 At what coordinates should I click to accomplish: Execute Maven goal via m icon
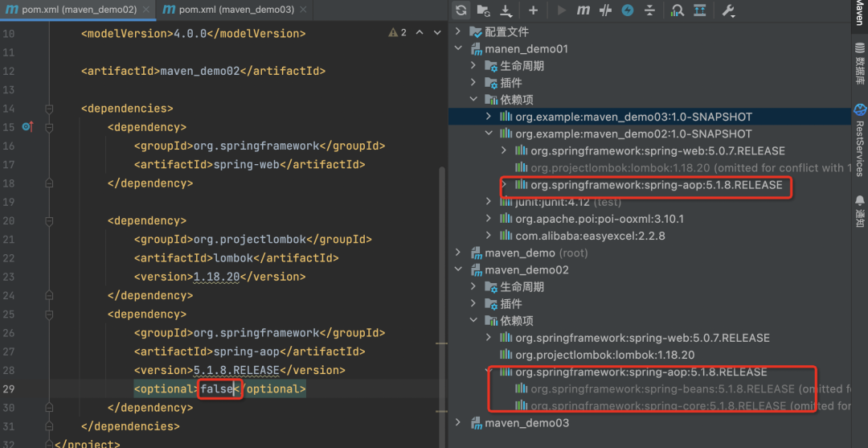click(583, 10)
